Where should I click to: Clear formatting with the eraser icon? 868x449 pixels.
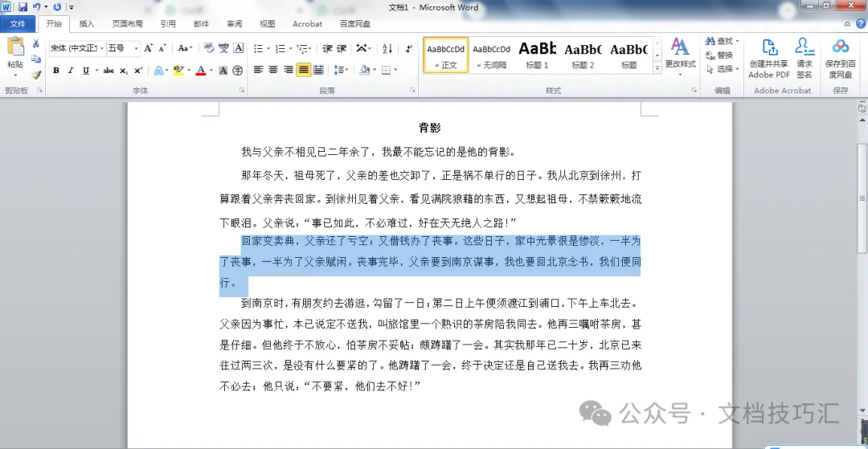coord(209,48)
